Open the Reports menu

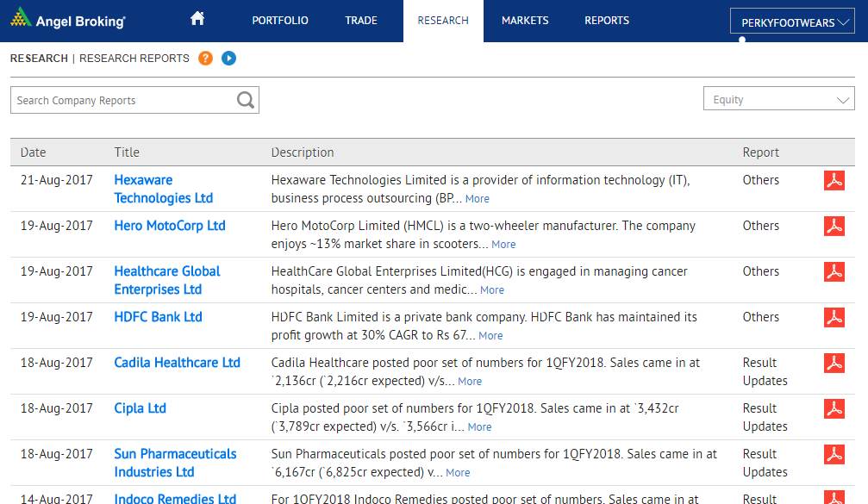607,21
